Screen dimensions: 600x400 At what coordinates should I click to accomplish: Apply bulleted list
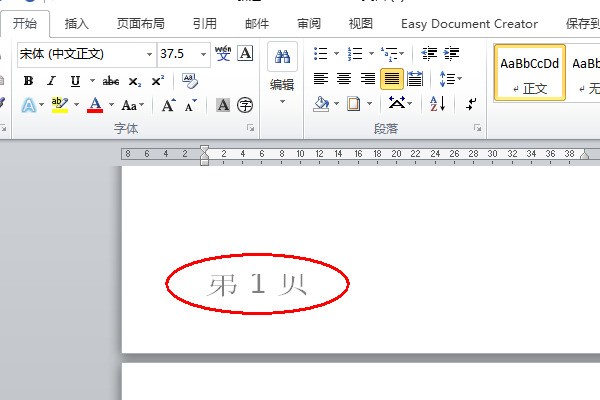click(x=320, y=53)
